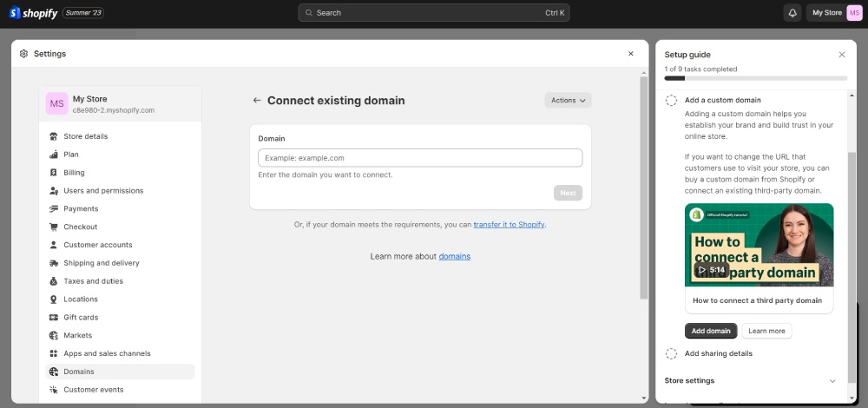The width and height of the screenshot is (868, 408).
Task: Open Checkout settings
Action: click(120, 227)
